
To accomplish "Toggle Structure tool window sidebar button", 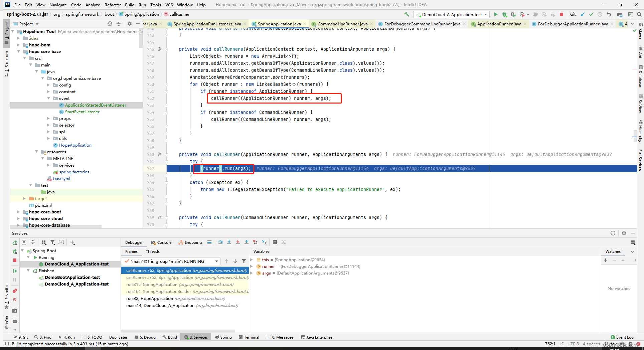I will coord(7,64).
